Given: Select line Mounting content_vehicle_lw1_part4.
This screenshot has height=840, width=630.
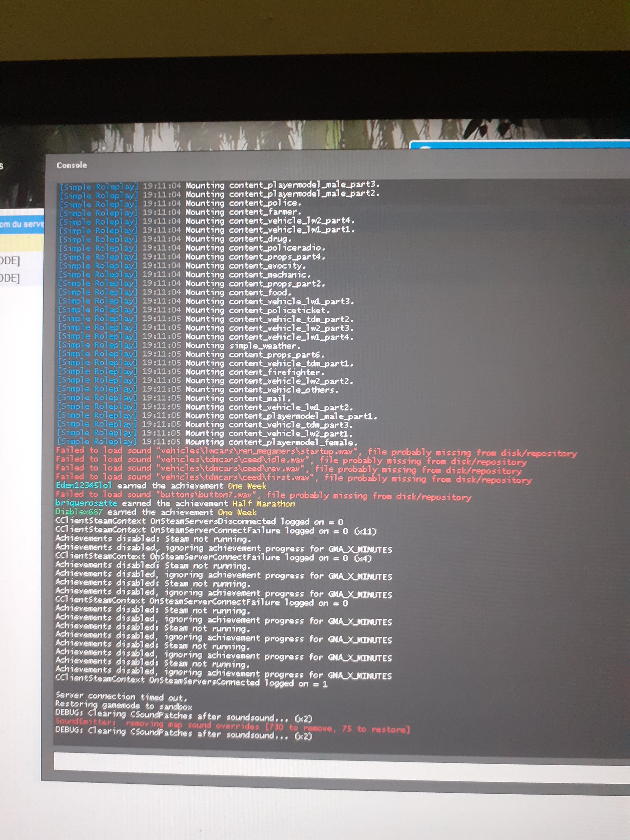Looking at the screenshot, I should click(206, 337).
